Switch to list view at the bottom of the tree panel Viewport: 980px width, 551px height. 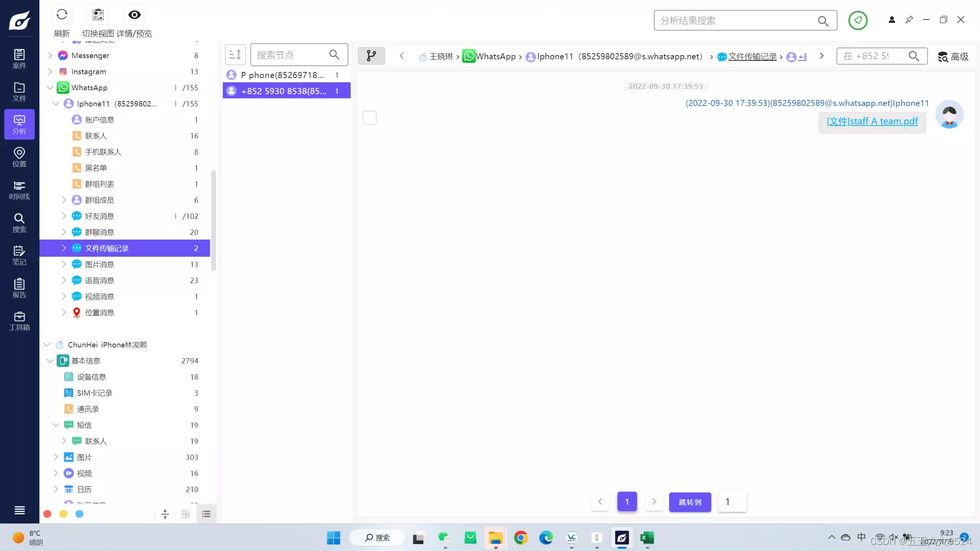(206, 514)
